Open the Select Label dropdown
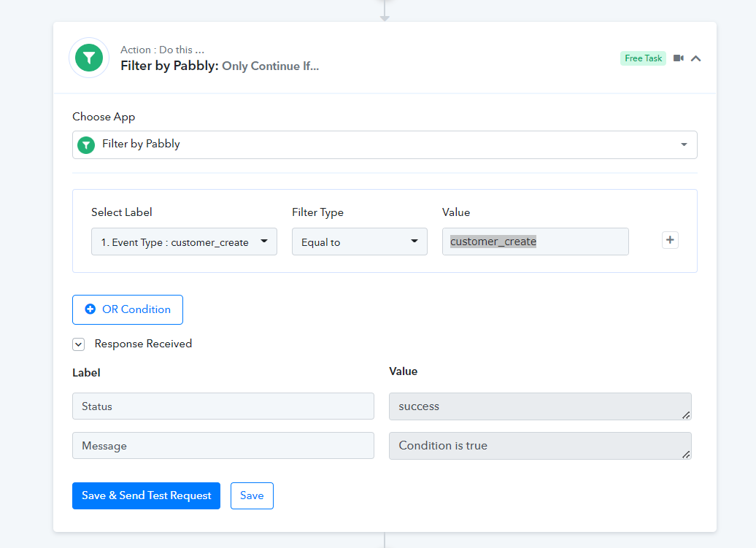Viewport: 756px width, 548px height. [184, 242]
